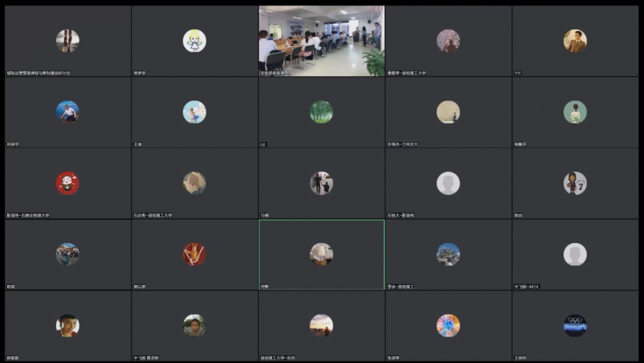Click the "YH" participant name label
644x363 pixels.
click(517, 73)
